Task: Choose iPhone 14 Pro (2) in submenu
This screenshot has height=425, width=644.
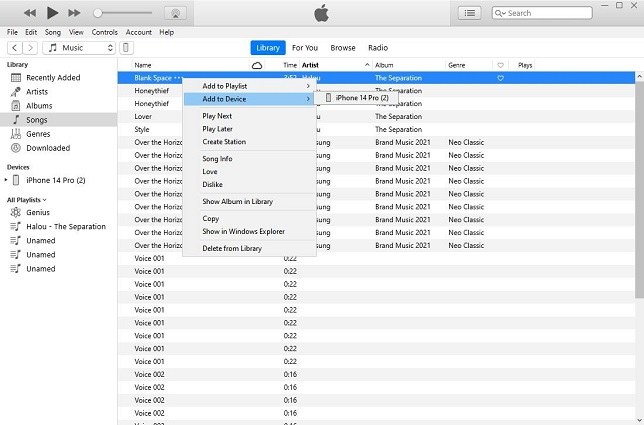Action: coord(356,98)
